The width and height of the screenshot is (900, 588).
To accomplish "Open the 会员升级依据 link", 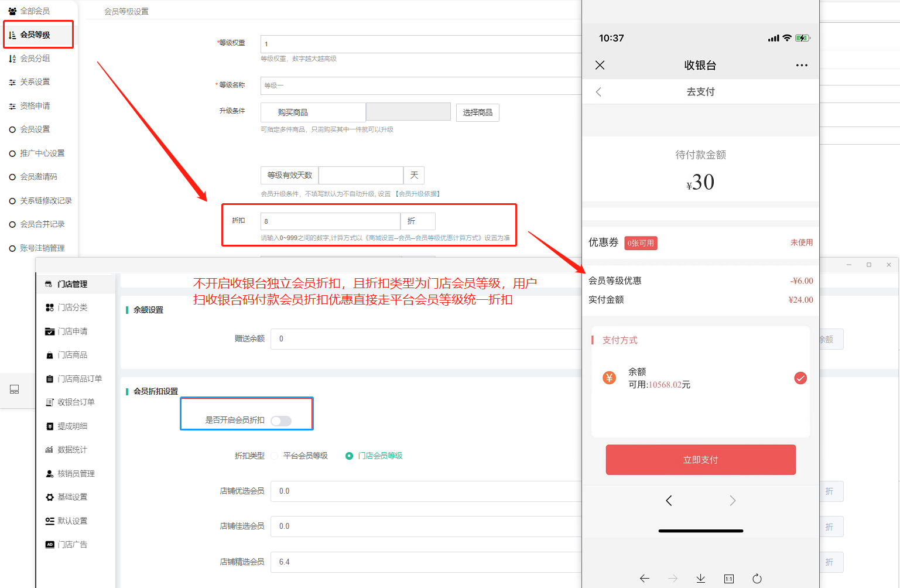I will (x=418, y=194).
